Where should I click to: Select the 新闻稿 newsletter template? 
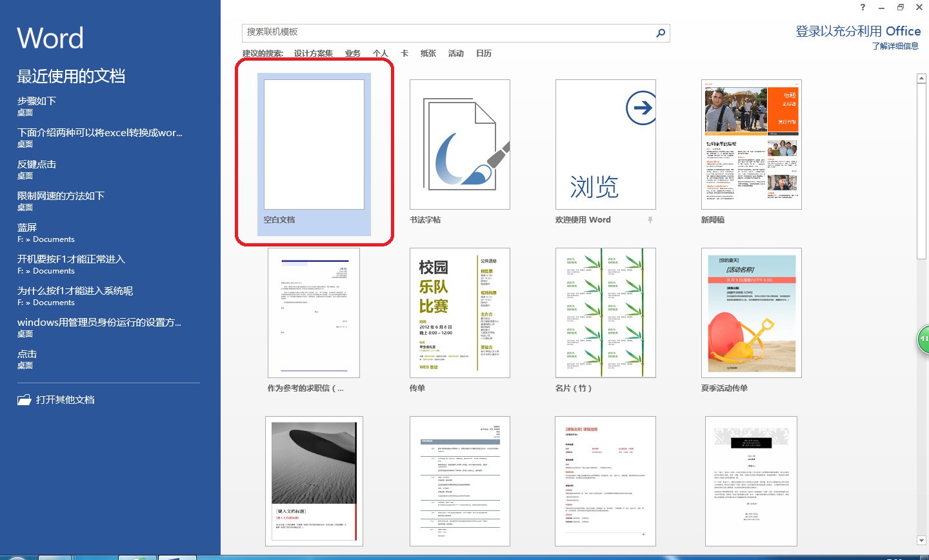click(752, 152)
